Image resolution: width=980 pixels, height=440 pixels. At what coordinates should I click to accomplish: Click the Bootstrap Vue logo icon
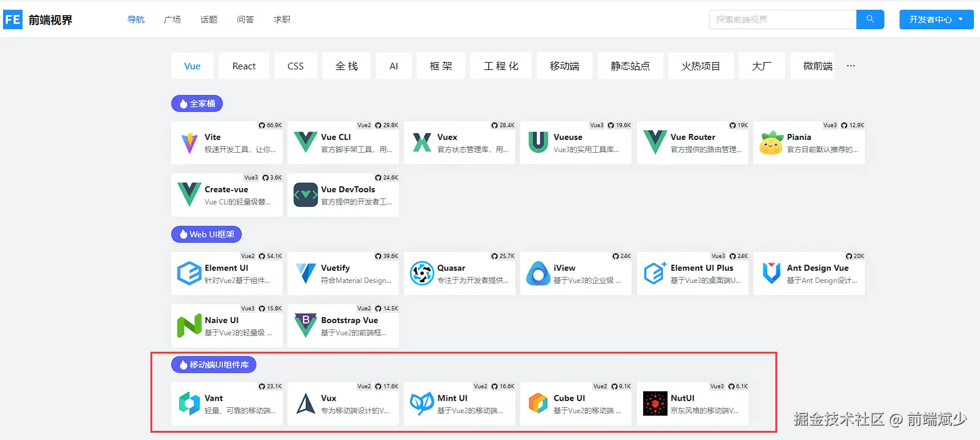(x=306, y=326)
